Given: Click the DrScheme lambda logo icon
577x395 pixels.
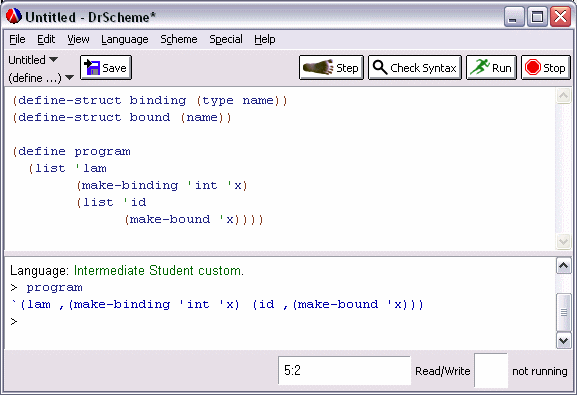Looking at the screenshot, I should click(14, 16).
